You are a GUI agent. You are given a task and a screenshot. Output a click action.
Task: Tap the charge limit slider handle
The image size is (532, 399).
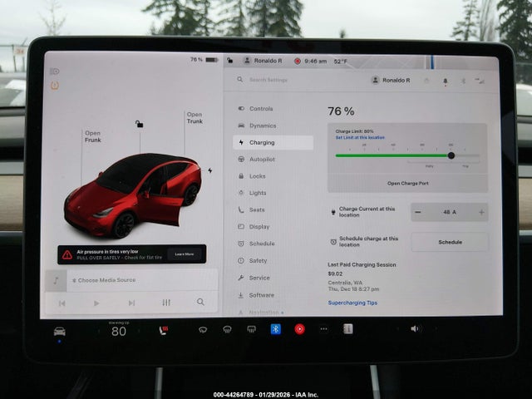click(451, 155)
